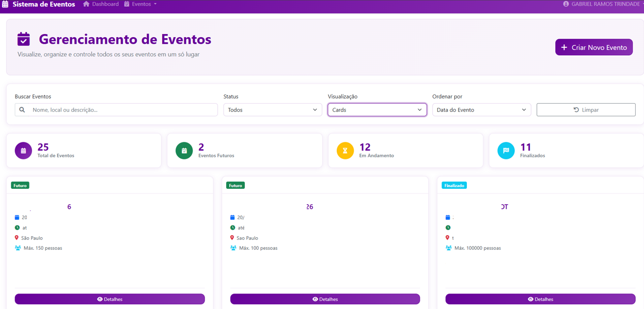Click the Criar Novo Evento button

point(593,47)
